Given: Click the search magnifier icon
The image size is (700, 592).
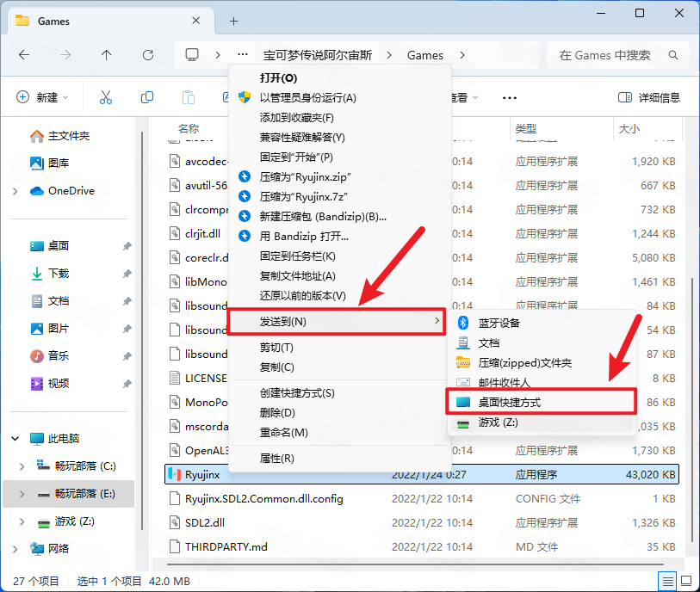Looking at the screenshot, I should 673,55.
